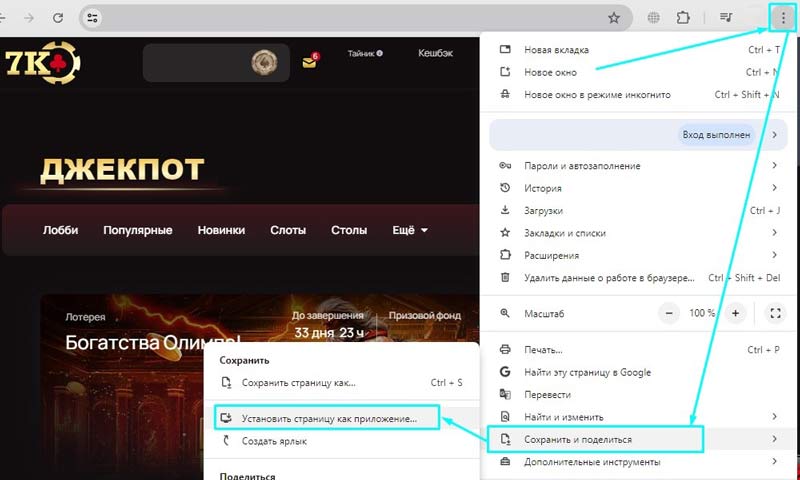Open the Лобби tab
This screenshot has height=480, width=800.
click(x=61, y=230)
